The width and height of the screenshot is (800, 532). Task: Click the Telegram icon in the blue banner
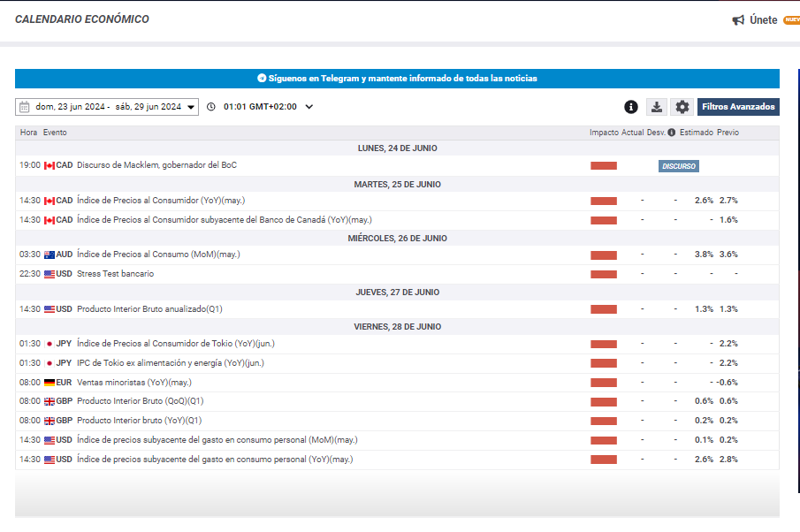pos(262,78)
